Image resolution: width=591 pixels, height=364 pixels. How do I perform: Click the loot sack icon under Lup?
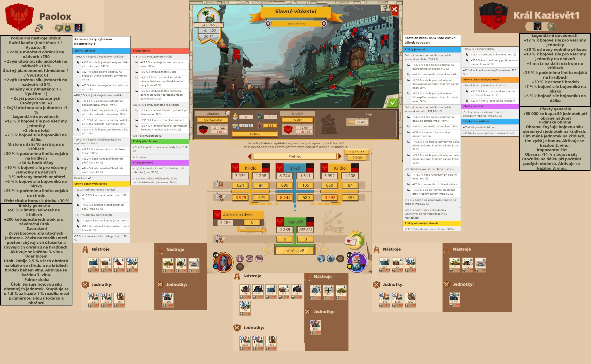329,125
